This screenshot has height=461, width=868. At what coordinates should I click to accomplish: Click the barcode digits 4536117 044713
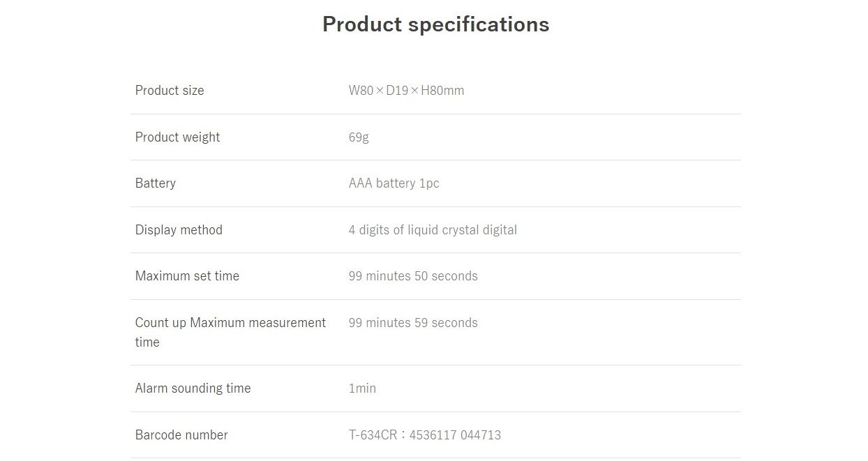point(455,435)
